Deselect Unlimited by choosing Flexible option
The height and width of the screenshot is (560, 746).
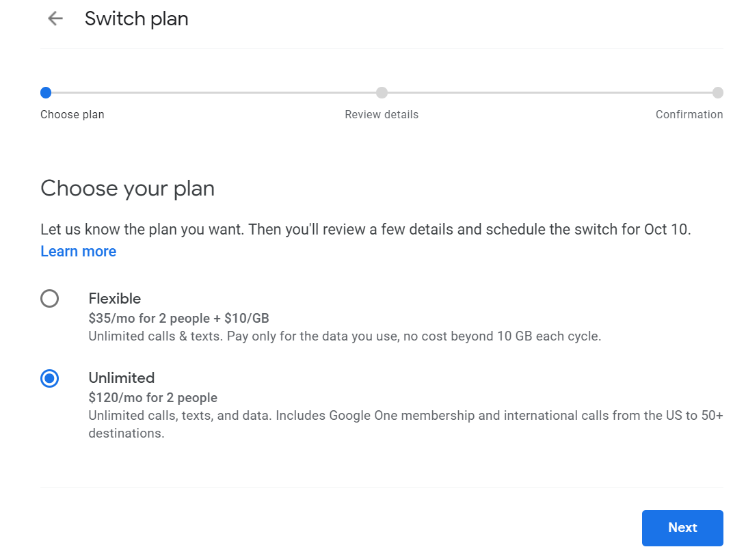[49, 298]
